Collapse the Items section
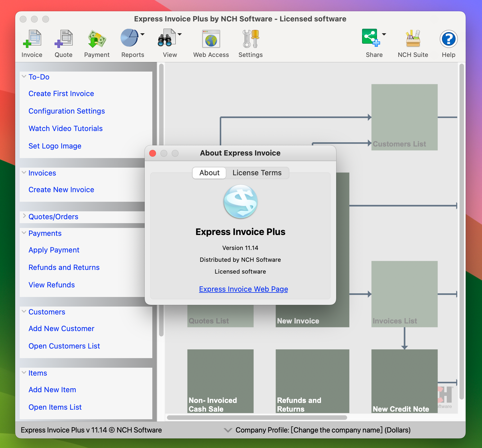This screenshot has height=448, width=482. tap(24, 372)
